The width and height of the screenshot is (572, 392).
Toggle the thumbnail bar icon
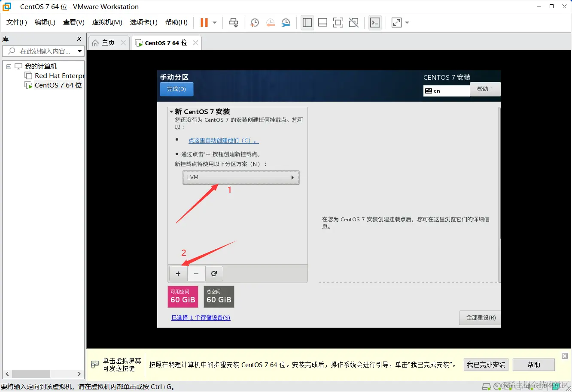coord(323,23)
